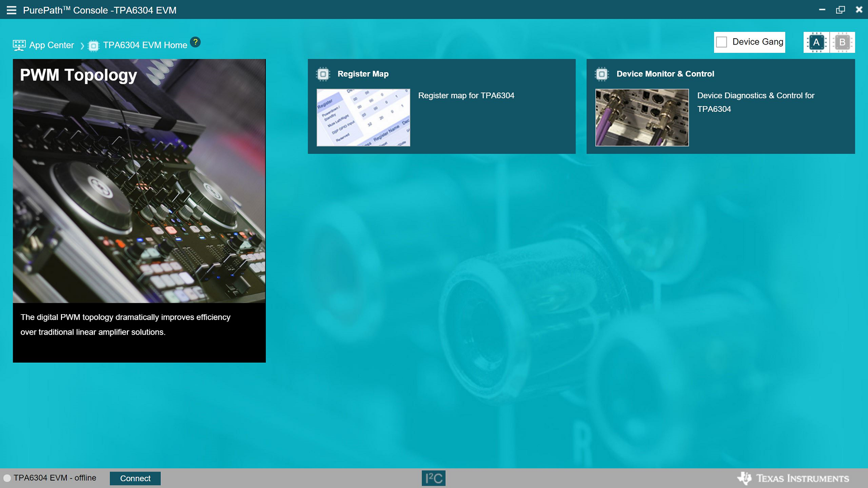Screen dimensions: 868x488
Task: Click the Register Map tile title
Action: [363, 74]
